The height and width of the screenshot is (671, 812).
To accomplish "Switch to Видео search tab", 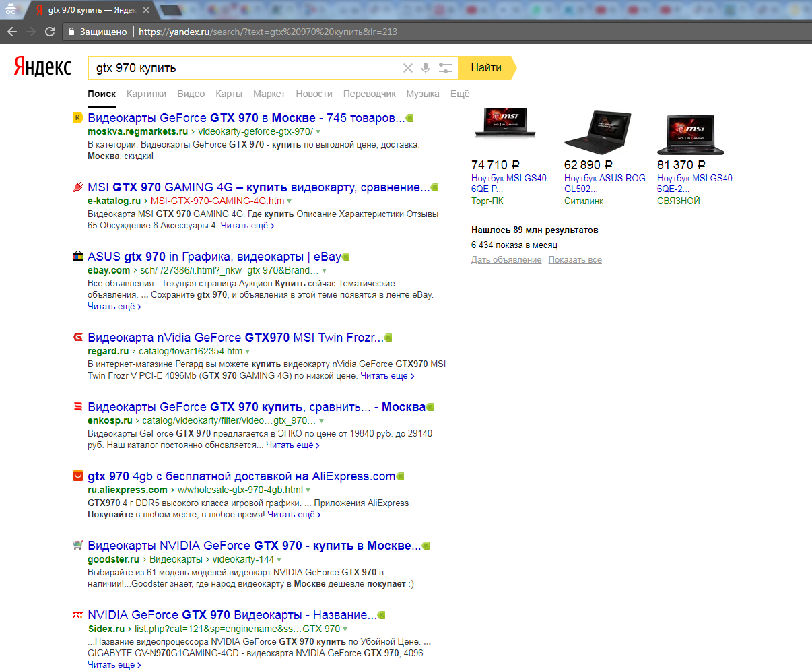I will point(191,94).
